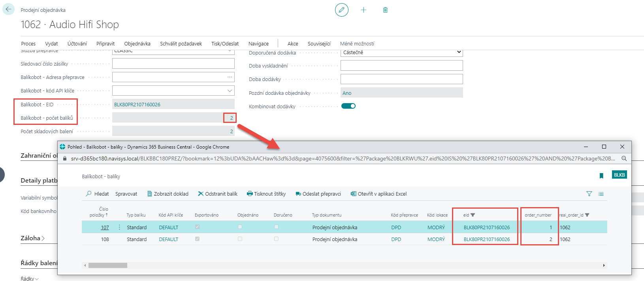644x281 pixels.
Task: Open Balíkobot - kód API klíče dropdown
Action: click(x=229, y=91)
